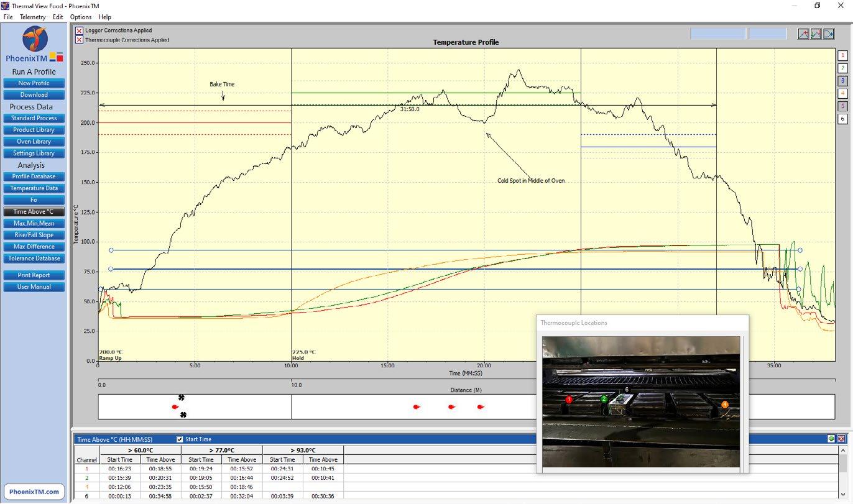The height and width of the screenshot is (504, 853).
Task: Show Max, Min, Mean analysis
Action: click(x=34, y=223)
